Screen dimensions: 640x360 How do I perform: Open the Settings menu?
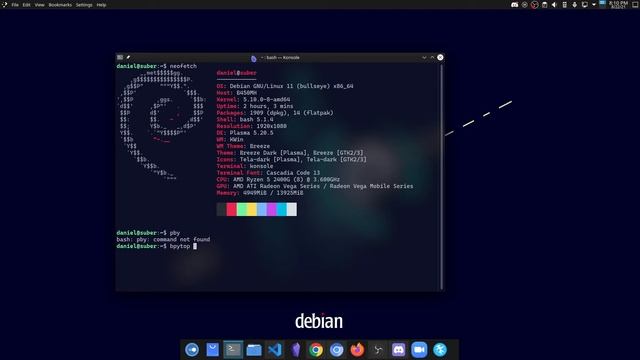(x=84, y=5)
